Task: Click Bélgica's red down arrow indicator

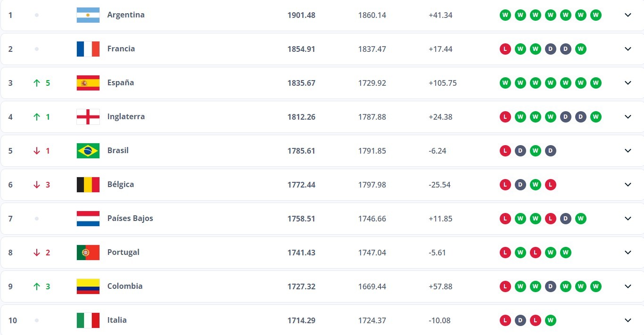Action: [x=37, y=185]
